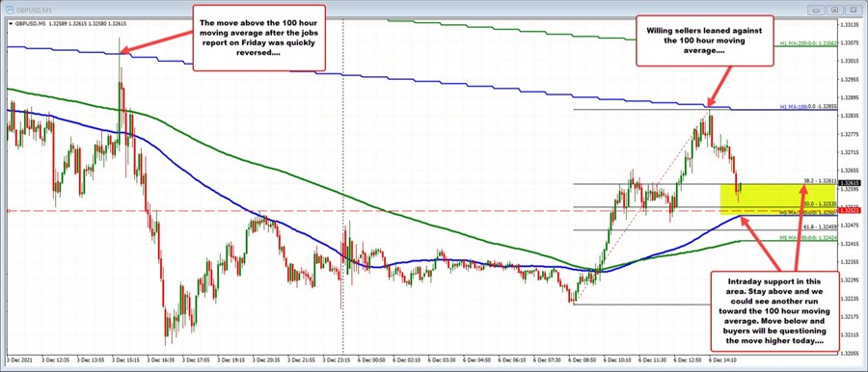Select the black 1.32615 current price tag
Screen dimensions: 868x372
coord(850,183)
